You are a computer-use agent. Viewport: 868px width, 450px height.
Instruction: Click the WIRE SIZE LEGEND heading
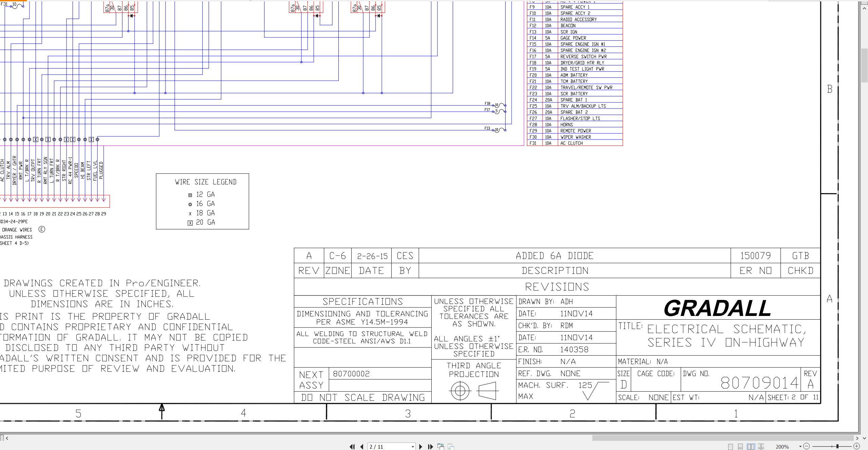pos(206,182)
